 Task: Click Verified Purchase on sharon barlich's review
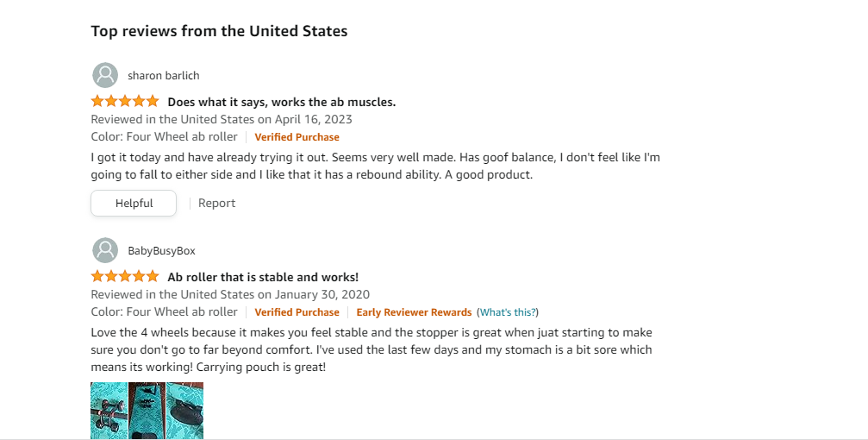pos(297,137)
